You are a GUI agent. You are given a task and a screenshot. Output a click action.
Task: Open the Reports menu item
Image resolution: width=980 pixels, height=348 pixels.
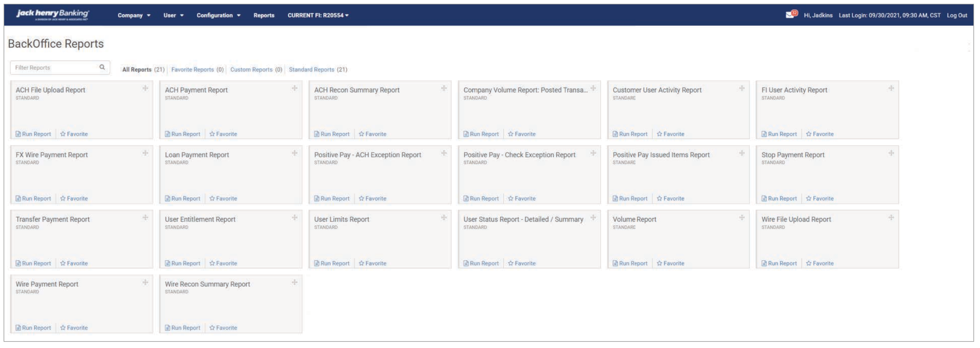(264, 15)
